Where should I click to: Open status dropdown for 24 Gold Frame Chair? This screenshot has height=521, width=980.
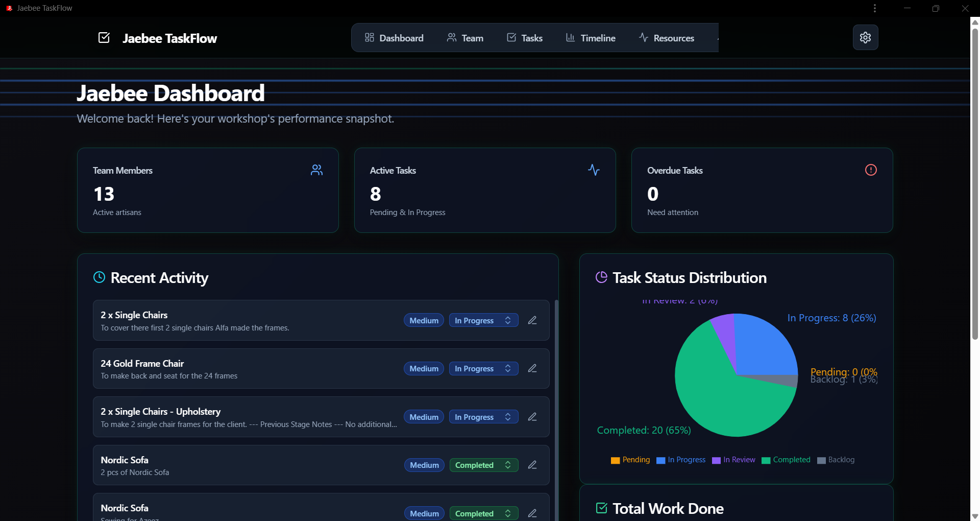(x=483, y=369)
